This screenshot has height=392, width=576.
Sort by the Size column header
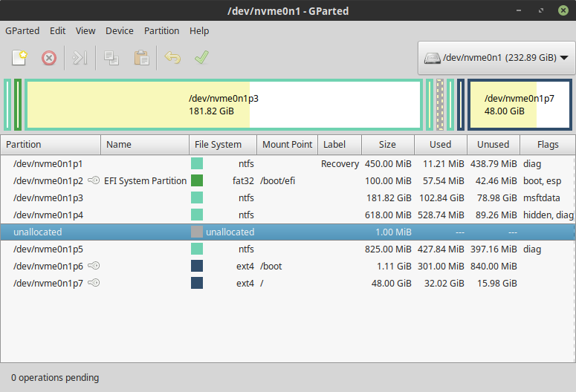tap(388, 145)
